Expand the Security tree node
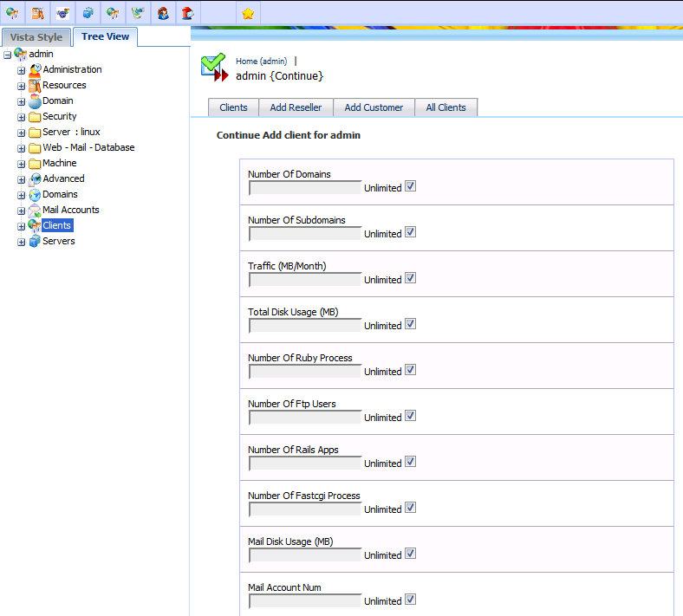This screenshot has width=683, height=616. 22,118
